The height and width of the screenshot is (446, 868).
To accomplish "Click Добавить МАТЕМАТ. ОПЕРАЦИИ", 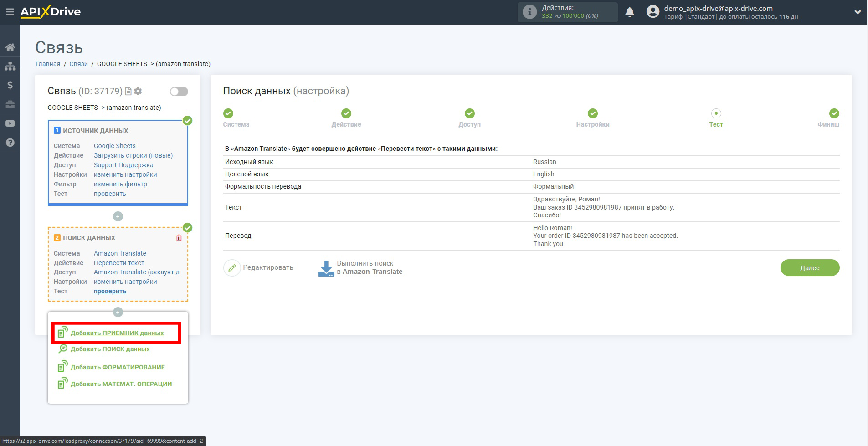I will pos(121,384).
